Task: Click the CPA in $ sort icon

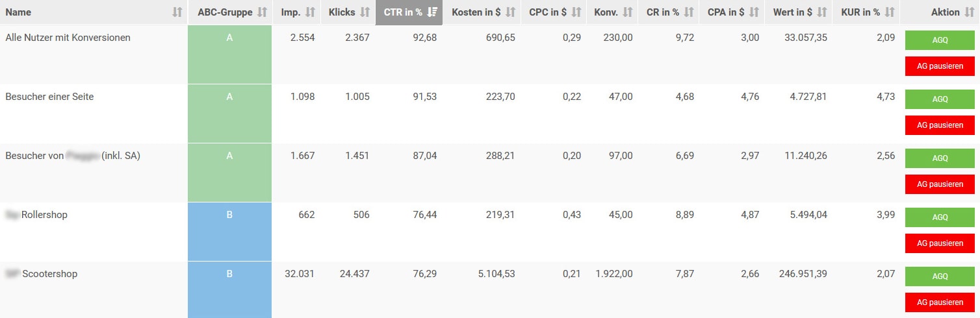Action: coord(754,12)
